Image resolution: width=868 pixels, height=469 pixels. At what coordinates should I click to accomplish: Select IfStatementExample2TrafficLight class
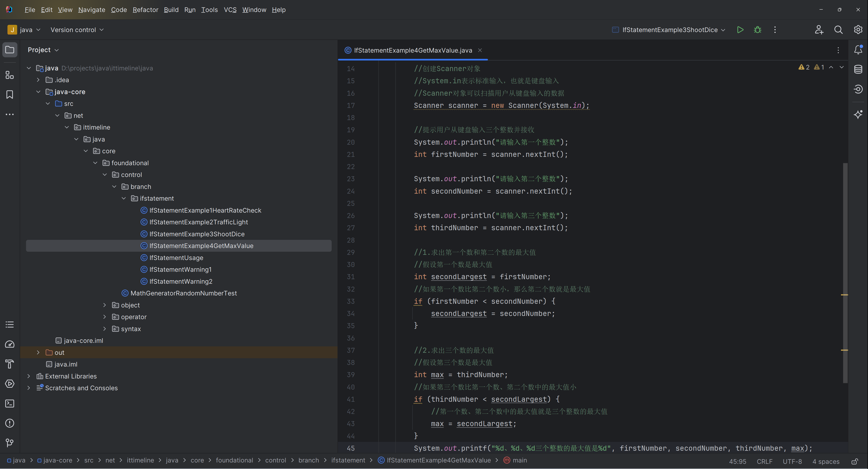198,222
